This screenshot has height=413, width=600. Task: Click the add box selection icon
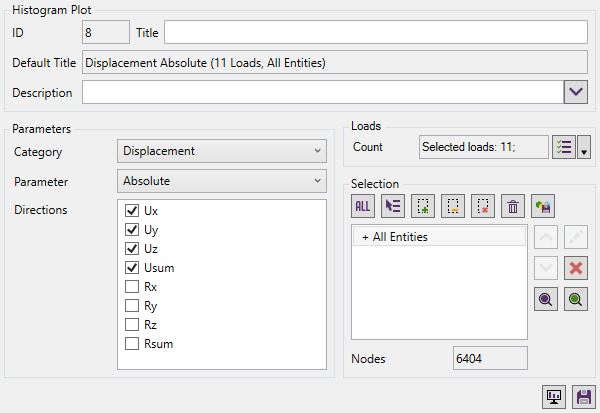423,206
